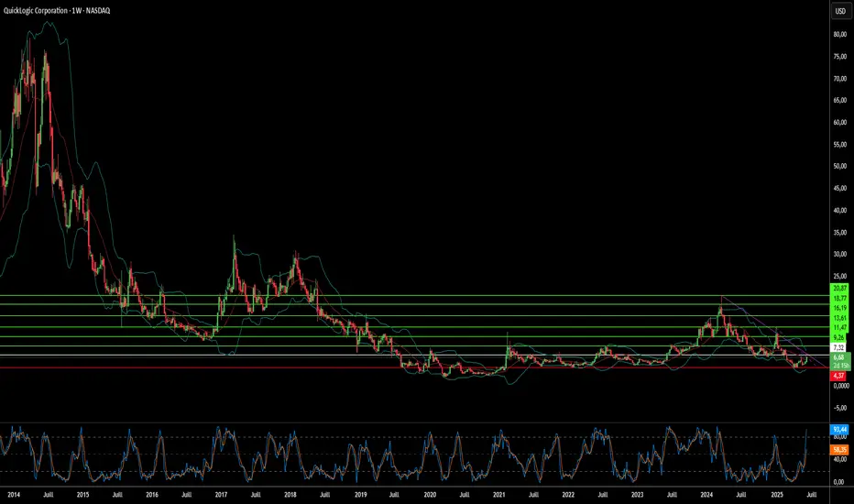Click the 2020 time axis label
Screen dimensions: 854x504
pyautogui.click(x=430, y=495)
